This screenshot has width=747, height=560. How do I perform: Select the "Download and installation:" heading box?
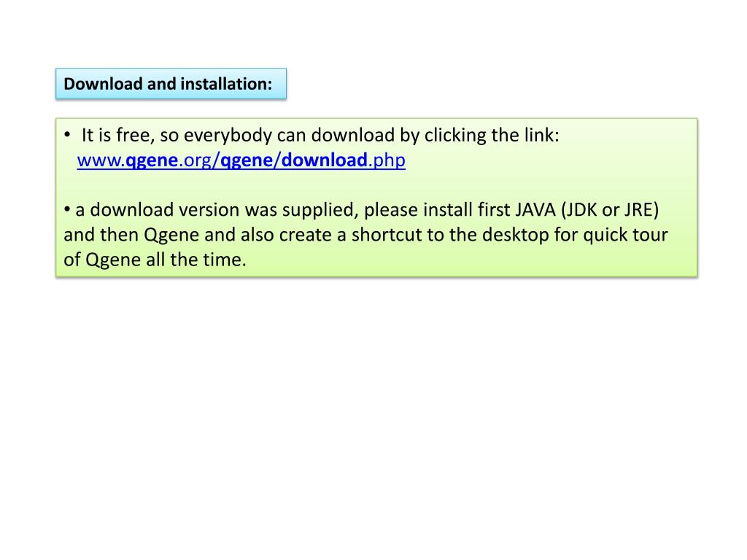(171, 84)
